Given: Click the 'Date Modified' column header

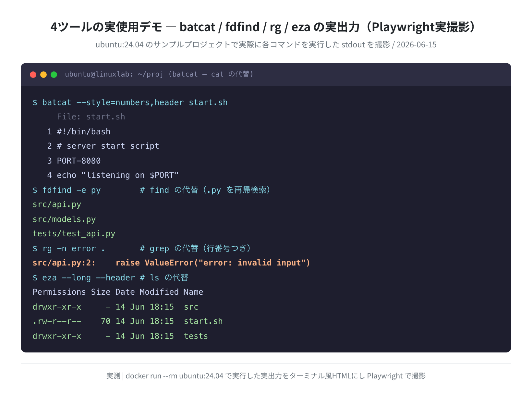Looking at the screenshot, I should (x=147, y=292).
